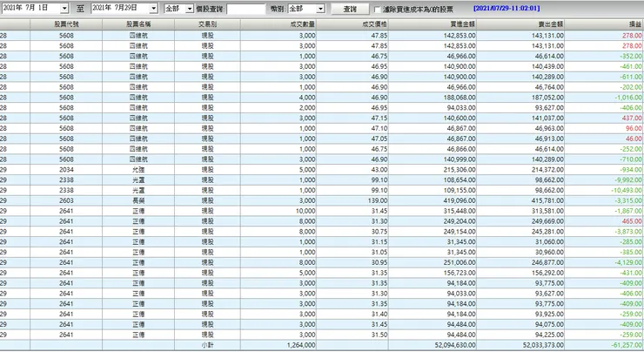Viewport: 644px width, 352px height.
Task: Click the 賣出金額 column header
Action: click(520, 24)
